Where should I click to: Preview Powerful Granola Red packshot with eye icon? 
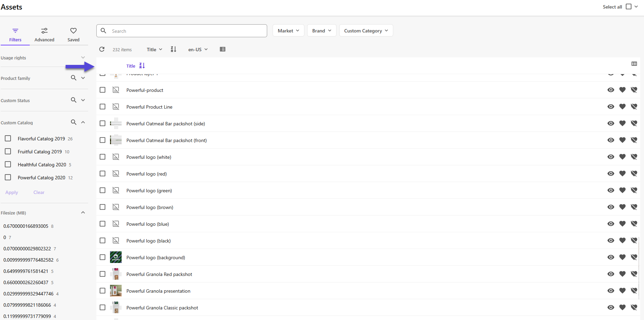611,274
